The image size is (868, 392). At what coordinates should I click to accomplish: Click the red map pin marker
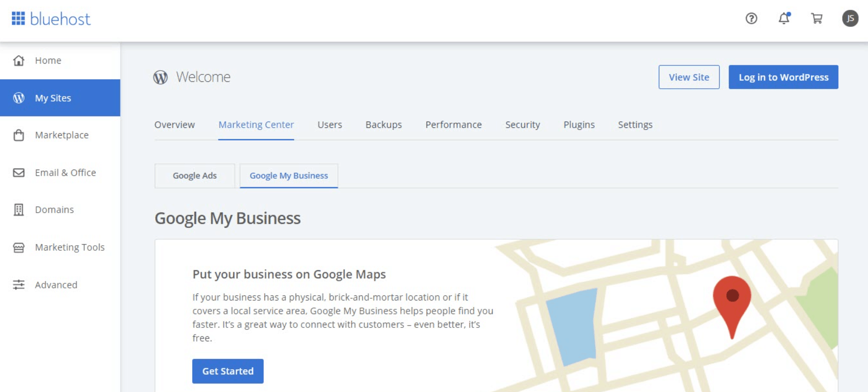pos(732,307)
